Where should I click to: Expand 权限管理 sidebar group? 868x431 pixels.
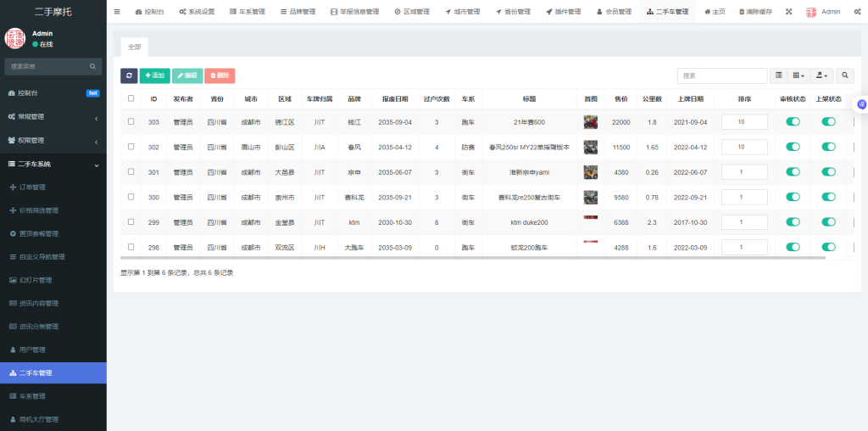pyautogui.click(x=53, y=141)
